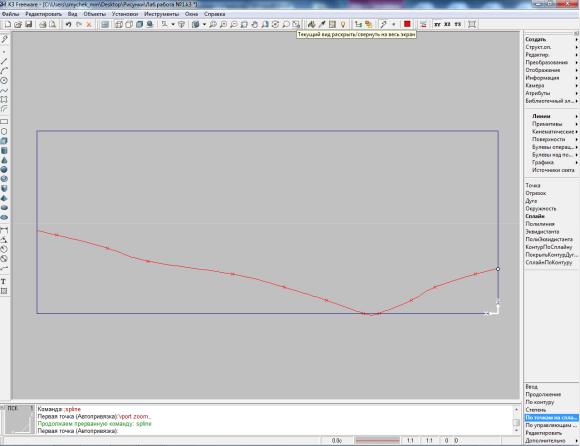Click the New file icon in toolbar
This screenshot has width=580, height=446.
tap(7, 24)
